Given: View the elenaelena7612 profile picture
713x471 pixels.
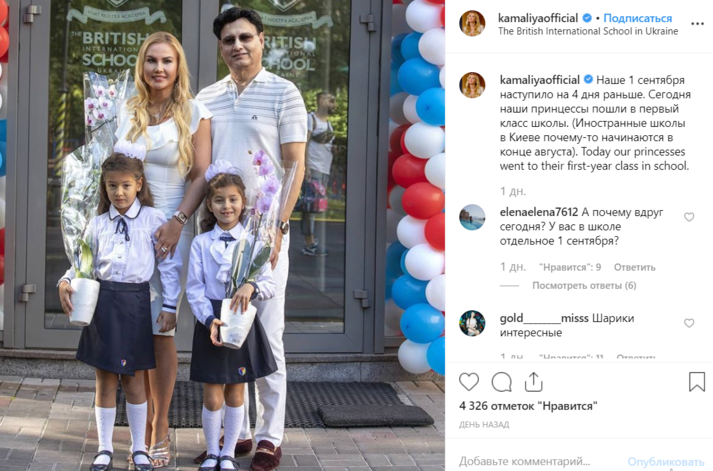Looking at the screenshot, I should click(472, 217).
